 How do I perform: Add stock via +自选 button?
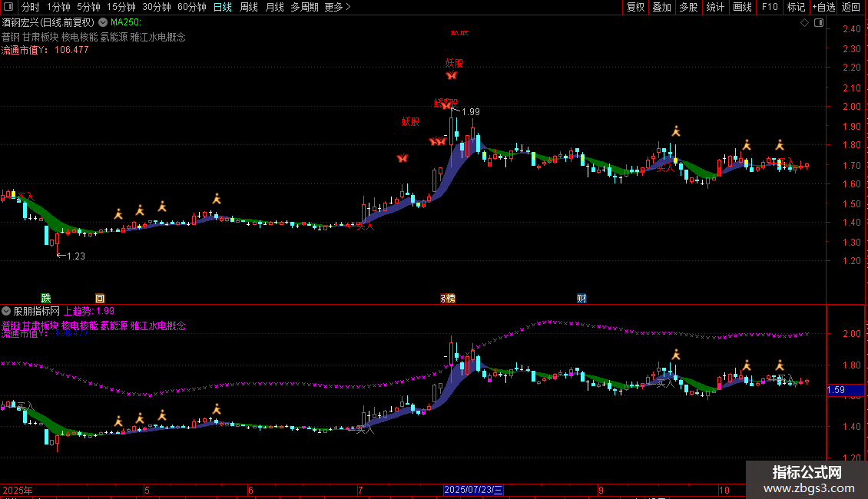[x=823, y=7]
